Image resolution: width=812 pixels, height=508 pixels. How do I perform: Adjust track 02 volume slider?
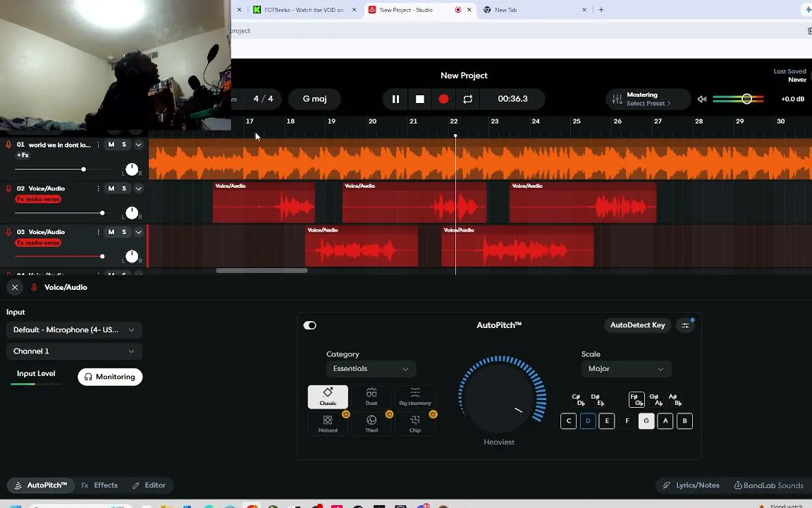click(x=63, y=213)
